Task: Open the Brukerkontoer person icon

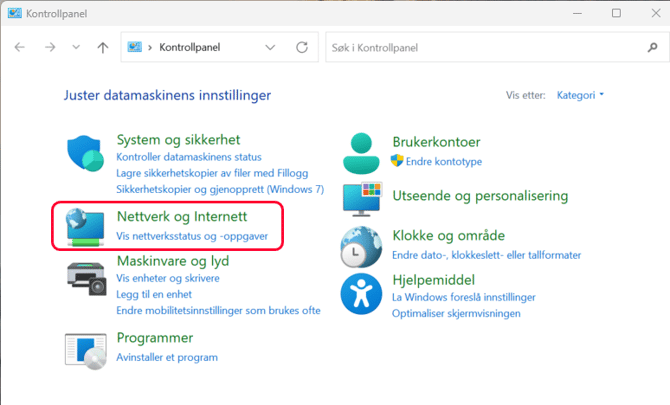Action: click(361, 153)
